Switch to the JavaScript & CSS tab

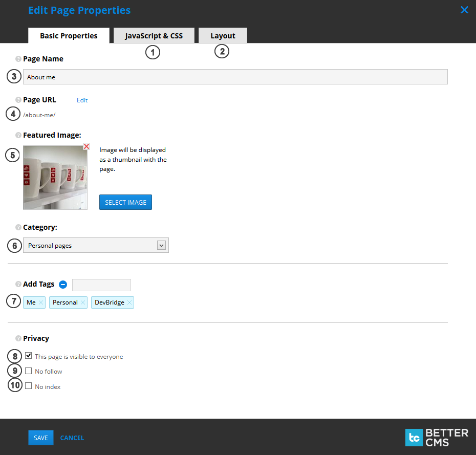point(154,36)
